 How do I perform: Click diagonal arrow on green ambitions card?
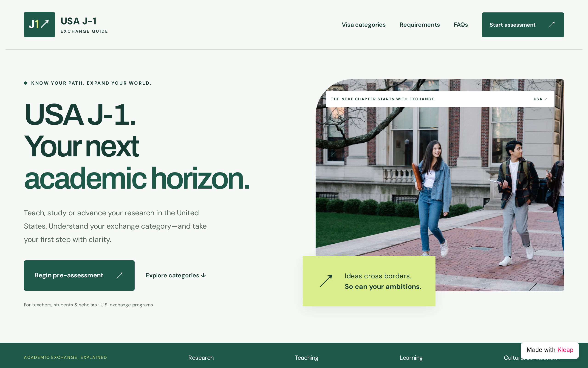[326, 281]
